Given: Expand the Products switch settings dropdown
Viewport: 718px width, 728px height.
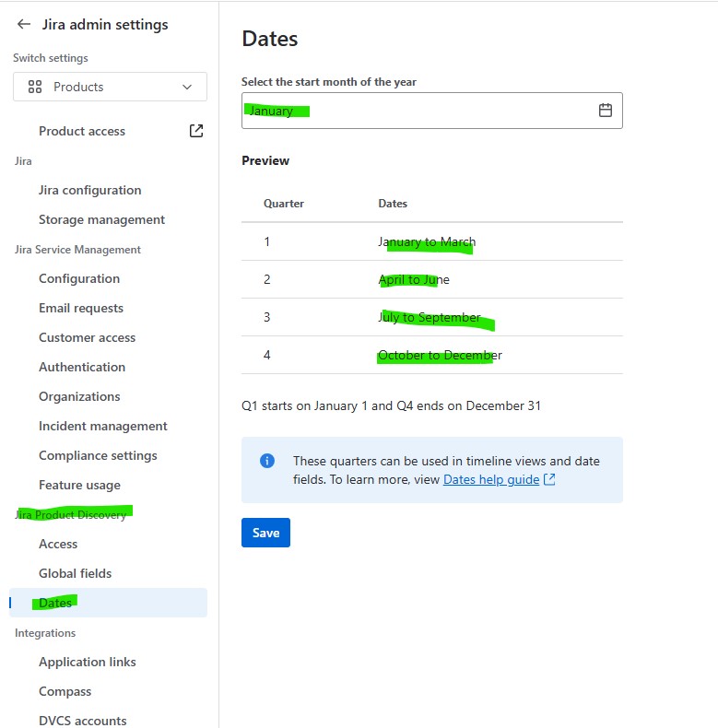Looking at the screenshot, I should (x=110, y=87).
